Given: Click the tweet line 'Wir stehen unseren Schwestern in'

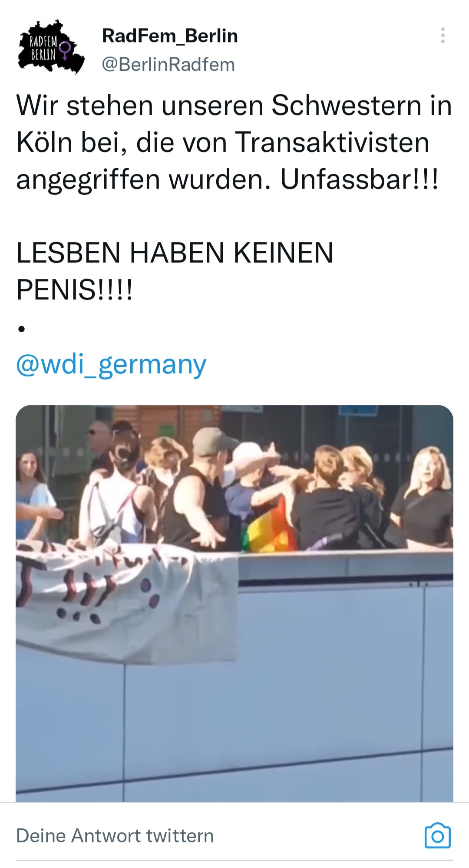Looking at the screenshot, I should tap(234, 106).
